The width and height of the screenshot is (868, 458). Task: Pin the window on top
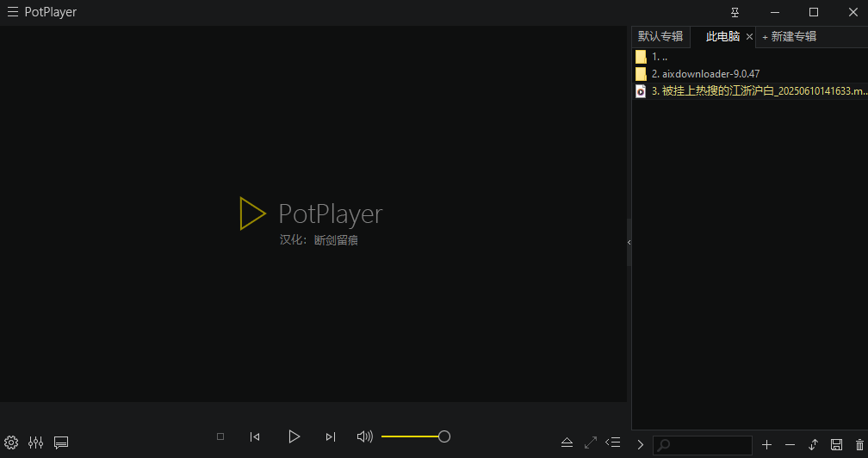point(735,12)
